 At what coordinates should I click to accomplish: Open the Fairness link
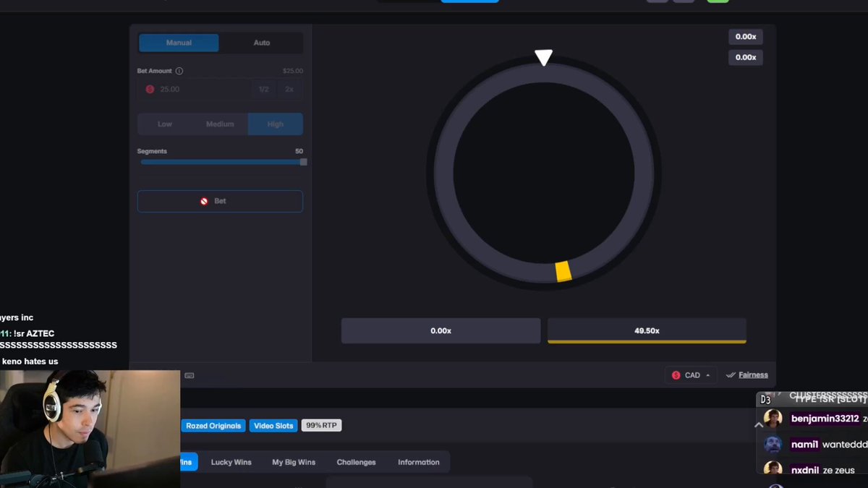tap(753, 375)
